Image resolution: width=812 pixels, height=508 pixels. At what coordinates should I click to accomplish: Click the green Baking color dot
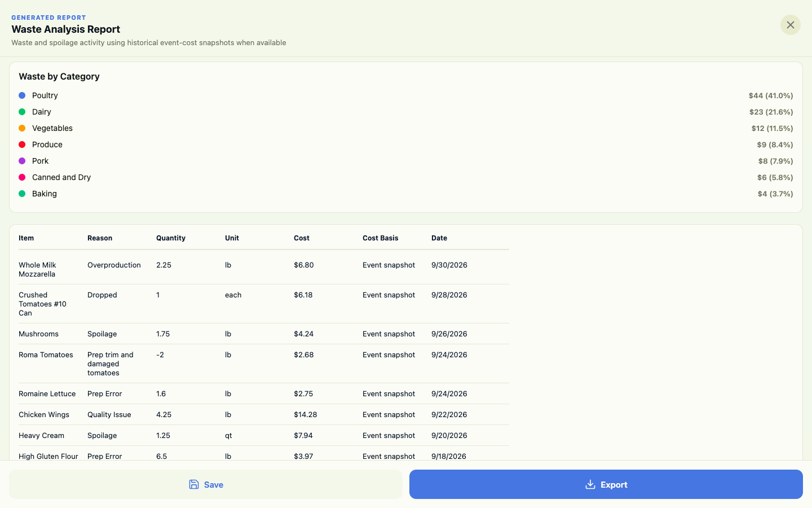click(22, 194)
